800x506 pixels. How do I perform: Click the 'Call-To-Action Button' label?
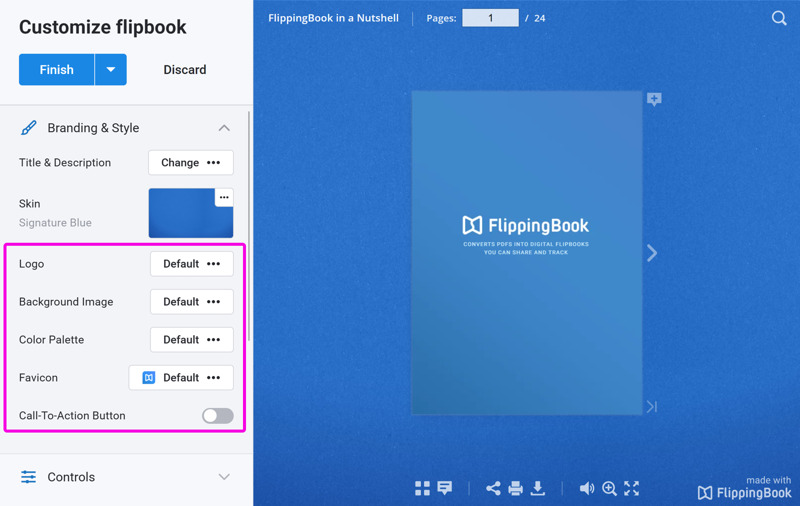[x=72, y=416]
